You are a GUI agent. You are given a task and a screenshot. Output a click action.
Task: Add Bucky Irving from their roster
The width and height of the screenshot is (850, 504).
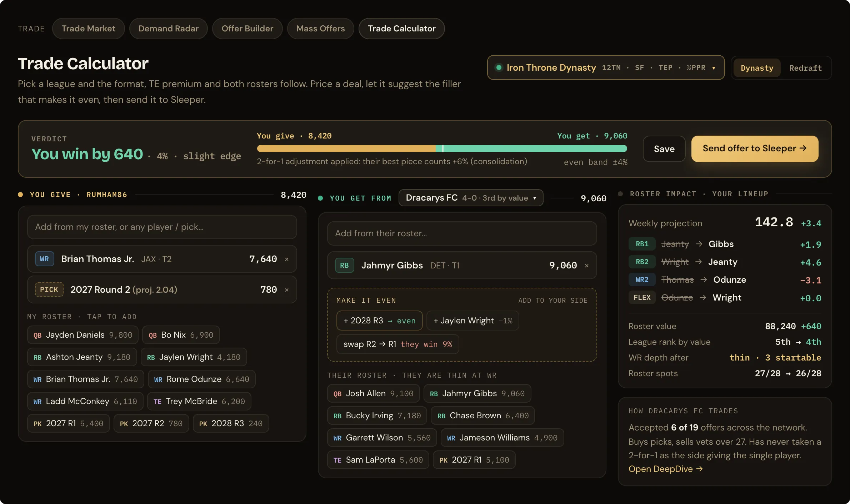coord(377,415)
